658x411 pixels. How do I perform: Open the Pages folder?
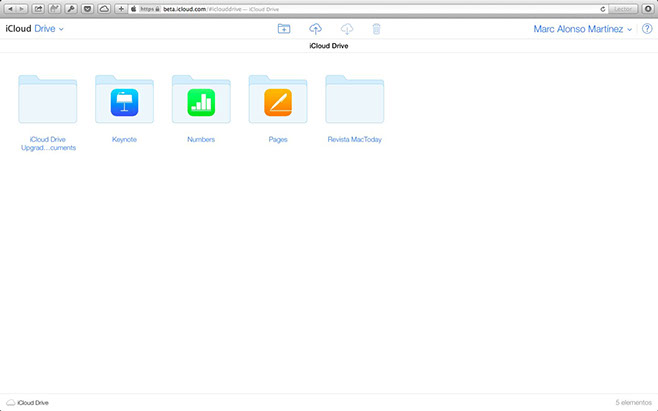click(x=278, y=101)
